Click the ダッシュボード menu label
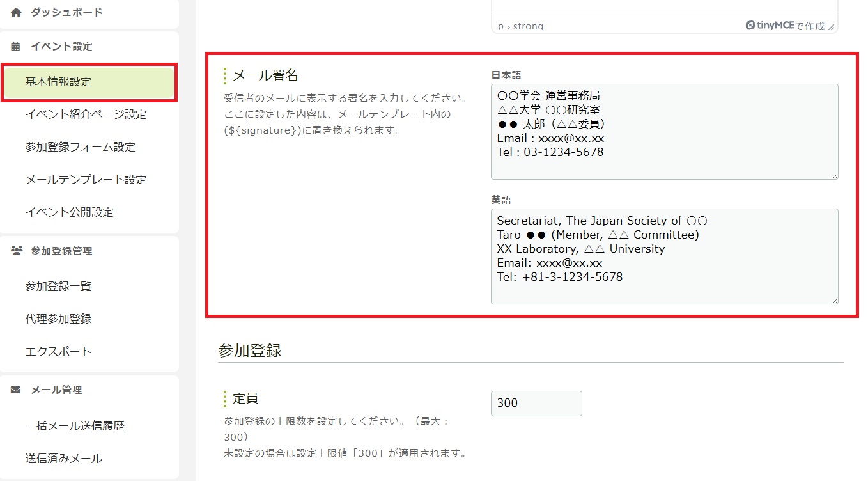 [66, 12]
